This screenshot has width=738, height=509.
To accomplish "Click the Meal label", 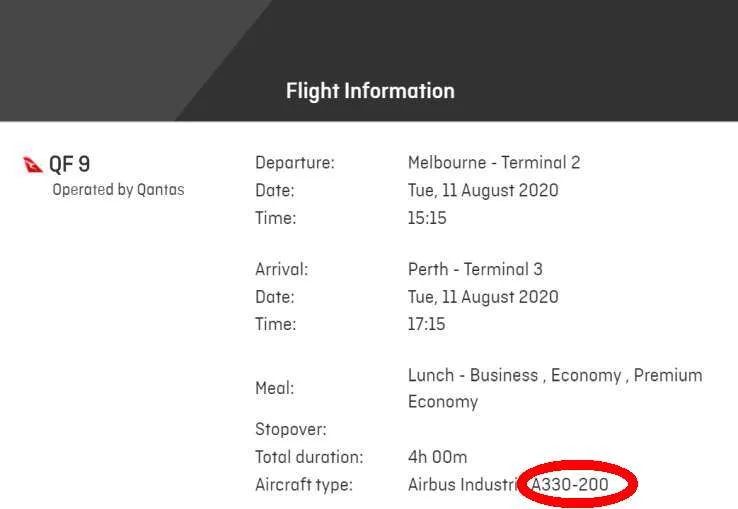I will click(x=275, y=389).
